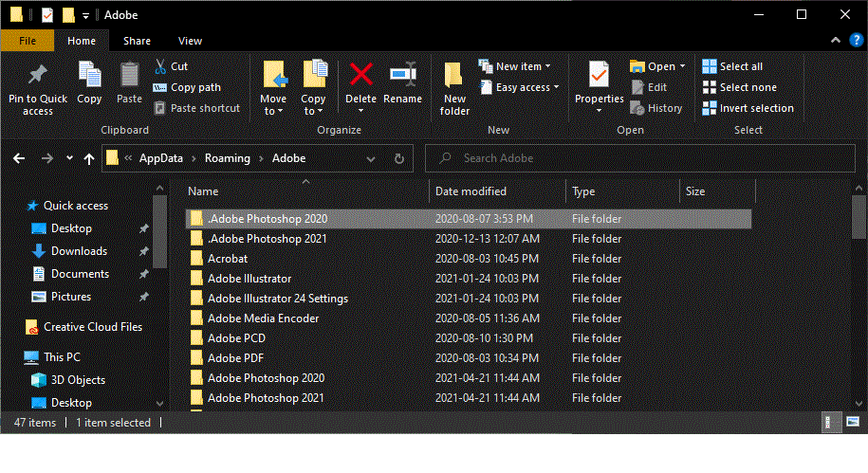This screenshot has width=868, height=473.
Task: Click the file list vertical scrollbar
Action: (x=859, y=217)
